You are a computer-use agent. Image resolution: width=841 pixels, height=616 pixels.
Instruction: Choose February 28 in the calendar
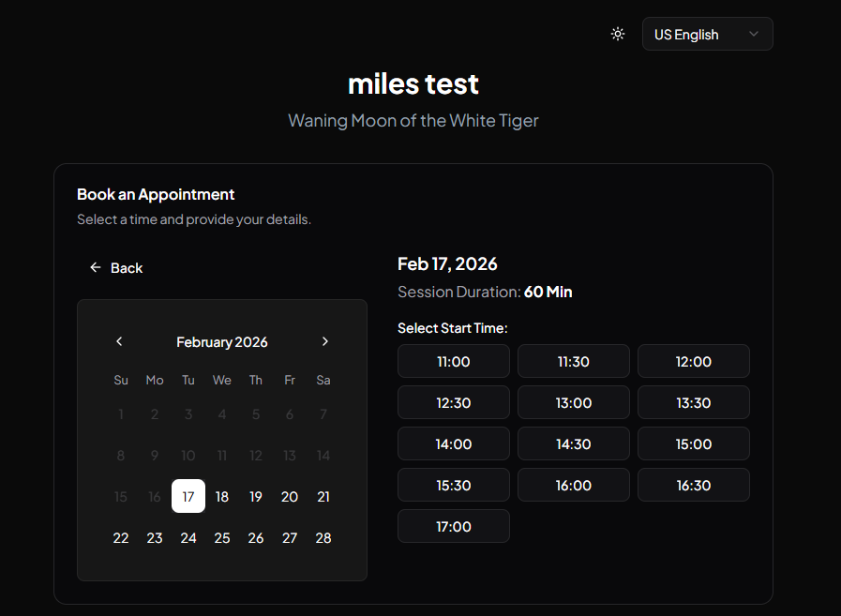click(x=323, y=537)
